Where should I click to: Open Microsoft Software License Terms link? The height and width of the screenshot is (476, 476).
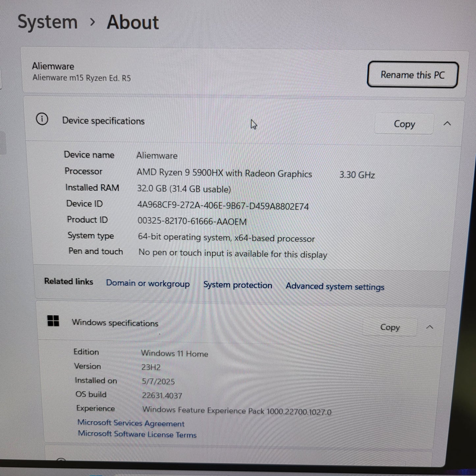point(137,434)
